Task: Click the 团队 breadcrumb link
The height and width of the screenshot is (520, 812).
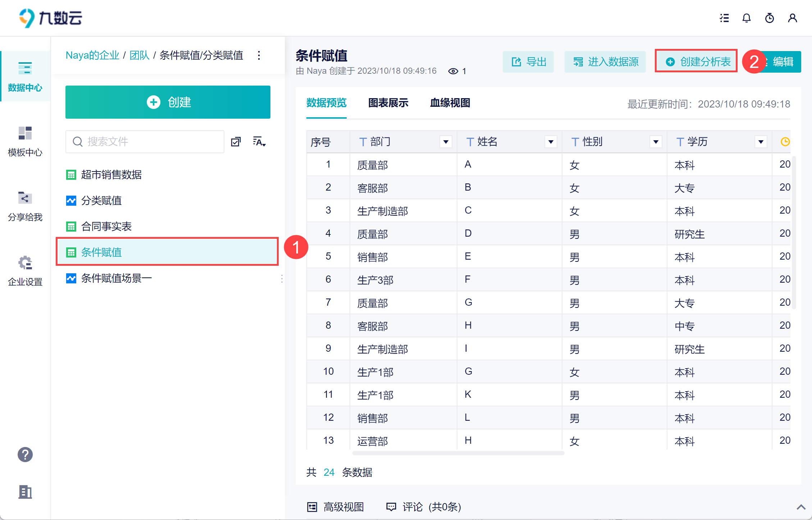Action: pyautogui.click(x=139, y=55)
